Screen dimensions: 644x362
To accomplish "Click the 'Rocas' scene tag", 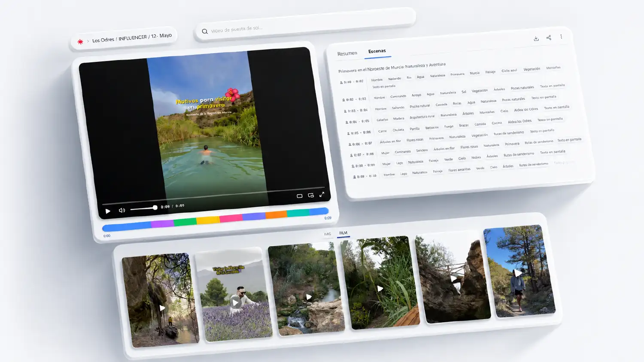I will pyautogui.click(x=457, y=103).
